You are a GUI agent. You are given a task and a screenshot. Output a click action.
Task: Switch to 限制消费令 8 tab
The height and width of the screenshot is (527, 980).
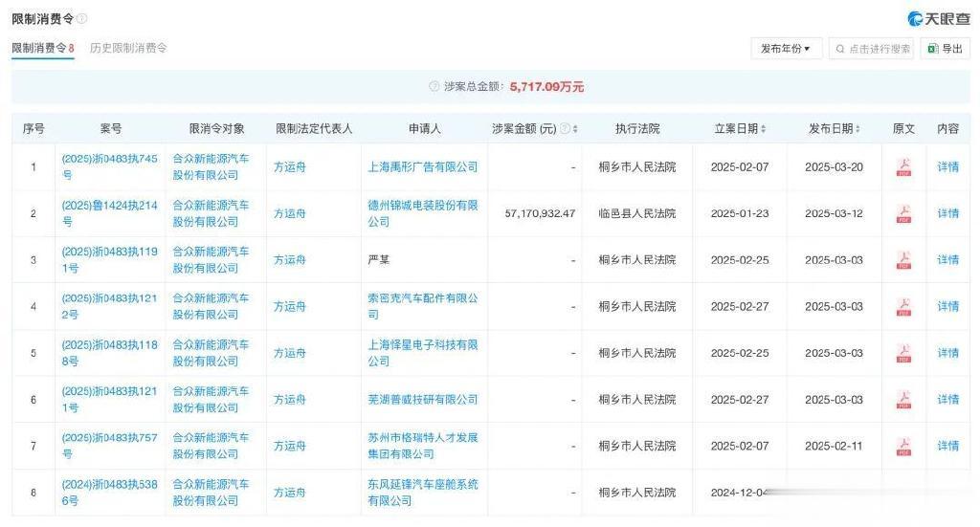pos(42,48)
